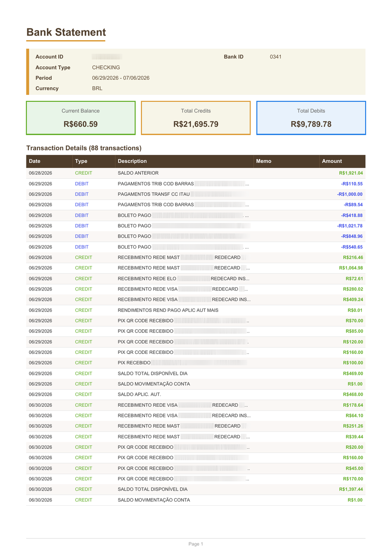Select the amount R$178.64
Image resolution: width=392 pixels, height=555 pixels.
click(x=353, y=405)
